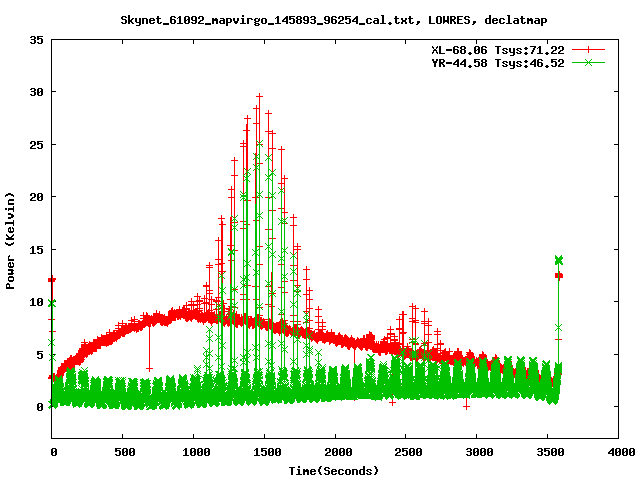Click the 2000 tick label on the x-axis
This screenshot has width=640, height=480.
point(335,452)
